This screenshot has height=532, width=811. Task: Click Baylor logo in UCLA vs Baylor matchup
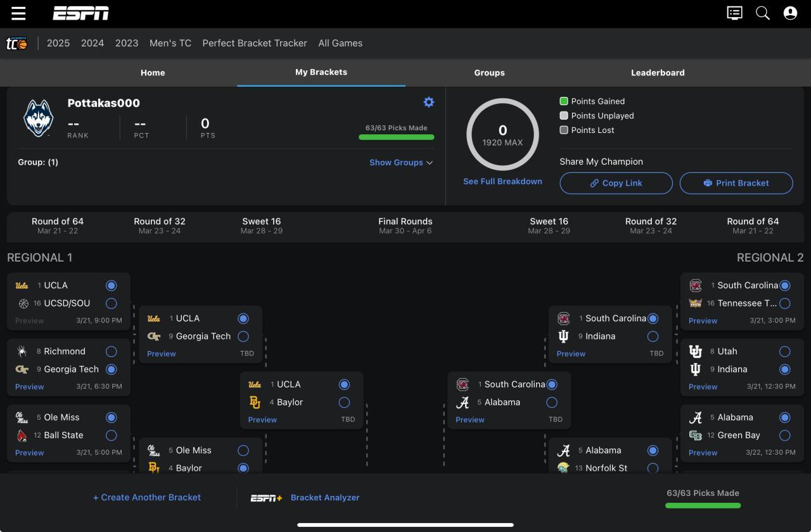click(x=255, y=402)
